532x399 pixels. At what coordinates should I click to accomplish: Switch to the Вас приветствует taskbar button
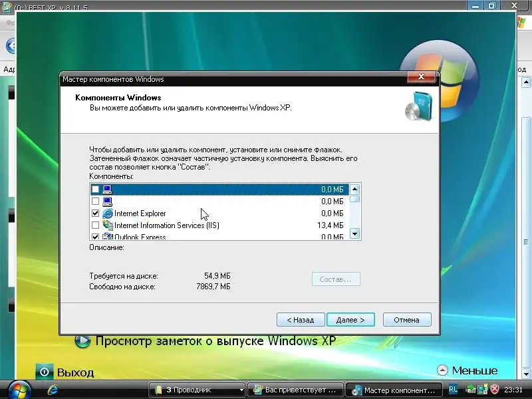coord(295,390)
